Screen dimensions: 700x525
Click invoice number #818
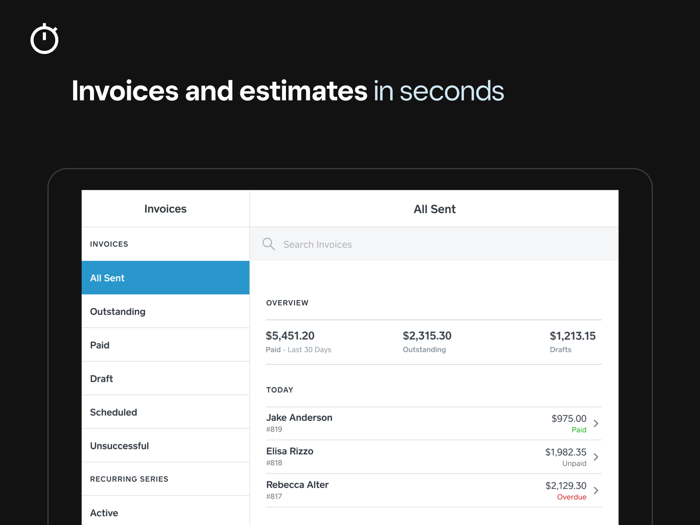click(274, 463)
